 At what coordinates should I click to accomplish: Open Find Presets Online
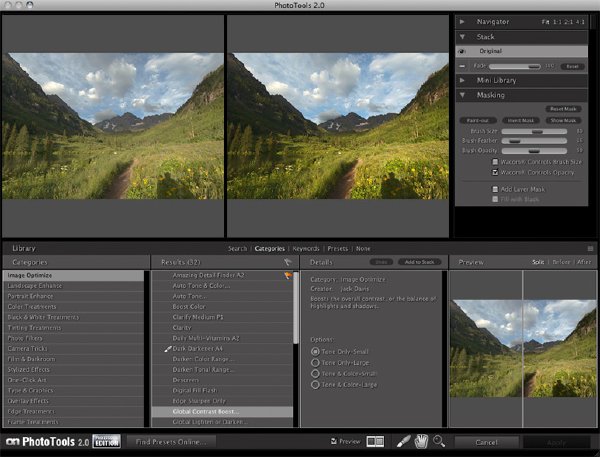(171, 442)
